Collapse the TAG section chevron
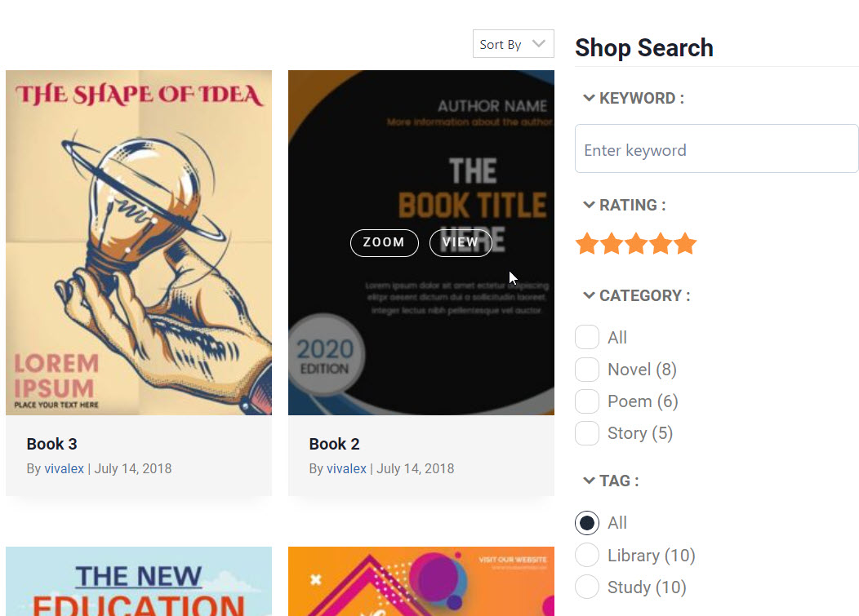Screen dimensions: 859x616 pos(589,481)
